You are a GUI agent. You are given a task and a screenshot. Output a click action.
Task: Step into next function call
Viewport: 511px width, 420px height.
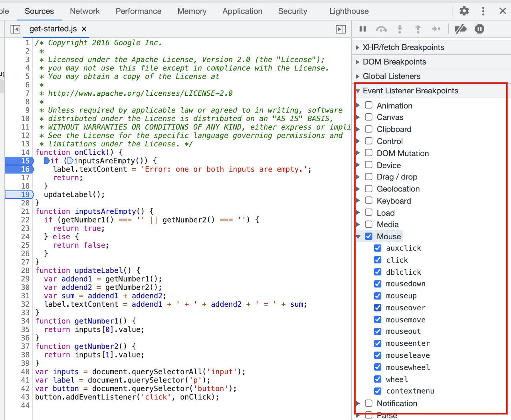coord(400,29)
